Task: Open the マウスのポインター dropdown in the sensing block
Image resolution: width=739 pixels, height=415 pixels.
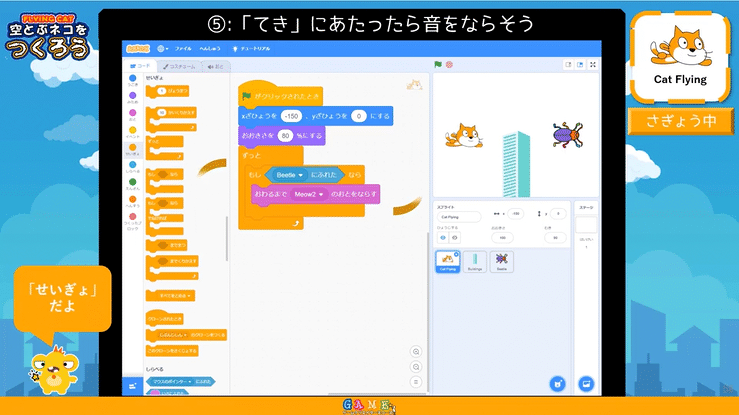Action: [x=172, y=382]
